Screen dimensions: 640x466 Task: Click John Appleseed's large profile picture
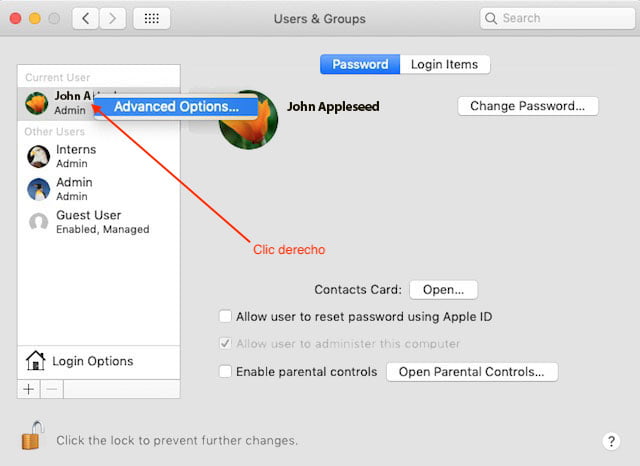248,120
